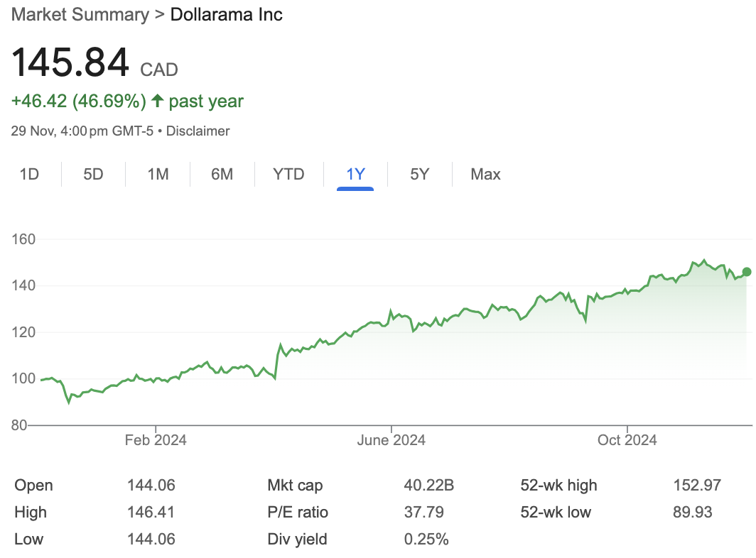Click the 52-wk high value 152.97
The image size is (756, 558).
[x=696, y=486]
